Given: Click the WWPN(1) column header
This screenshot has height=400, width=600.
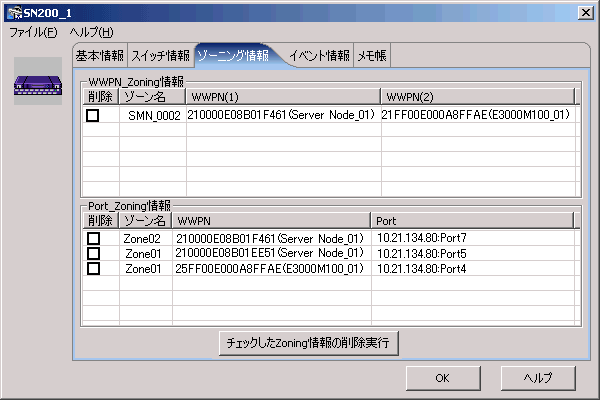Looking at the screenshot, I should pyautogui.click(x=283, y=97).
